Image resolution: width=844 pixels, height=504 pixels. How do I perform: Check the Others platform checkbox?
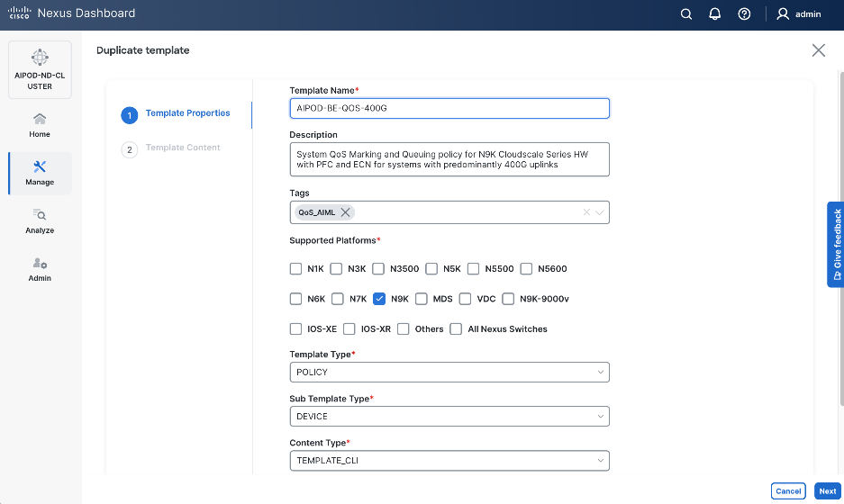[x=404, y=328]
